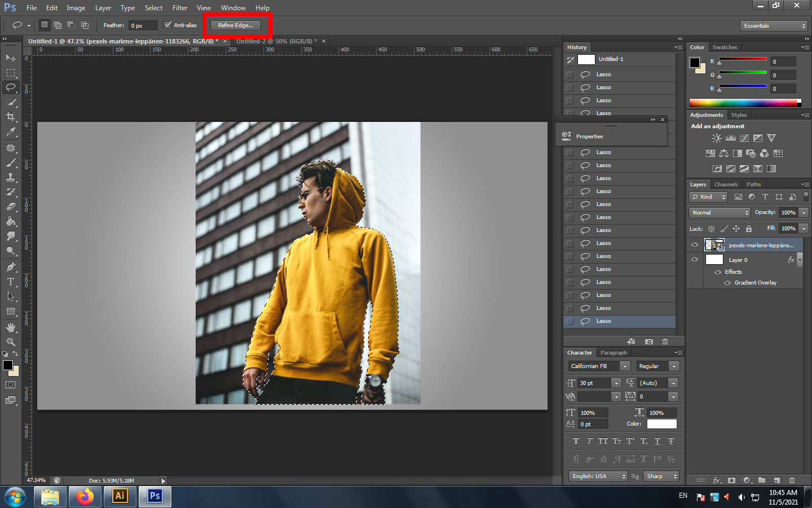Toggle the Anti-alias checkbox
The image size is (812, 508).
point(167,25)
